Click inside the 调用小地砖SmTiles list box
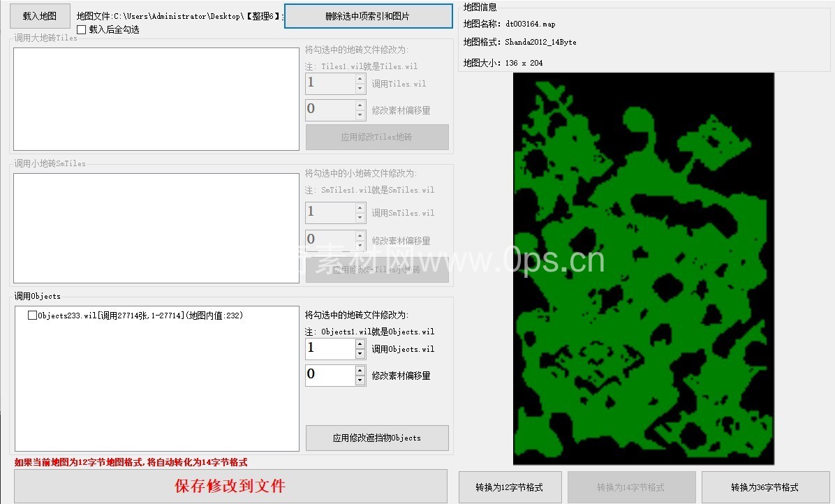 (x=156, y=228)
